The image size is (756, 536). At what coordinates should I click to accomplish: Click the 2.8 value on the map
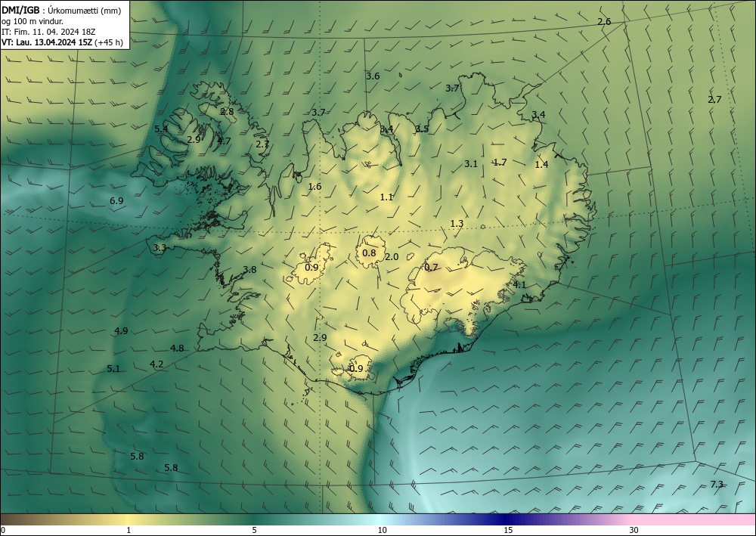coord(227,111)
